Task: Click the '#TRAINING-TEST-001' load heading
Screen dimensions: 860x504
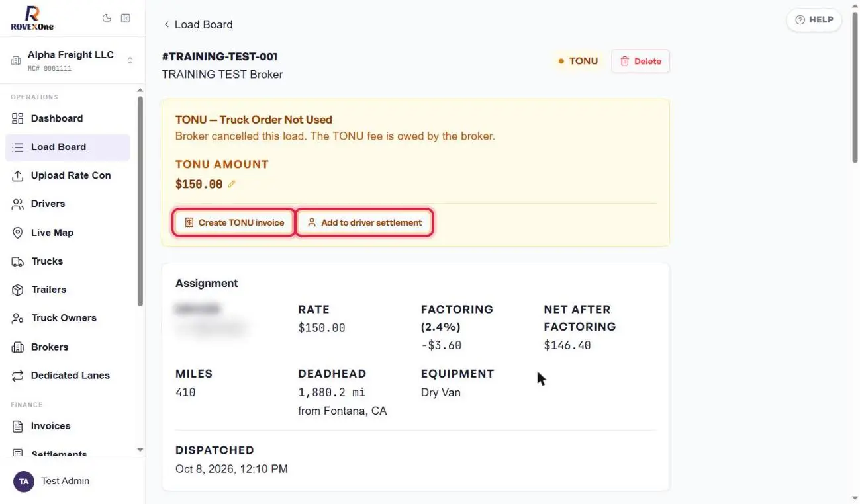Action: pos(220,57)
